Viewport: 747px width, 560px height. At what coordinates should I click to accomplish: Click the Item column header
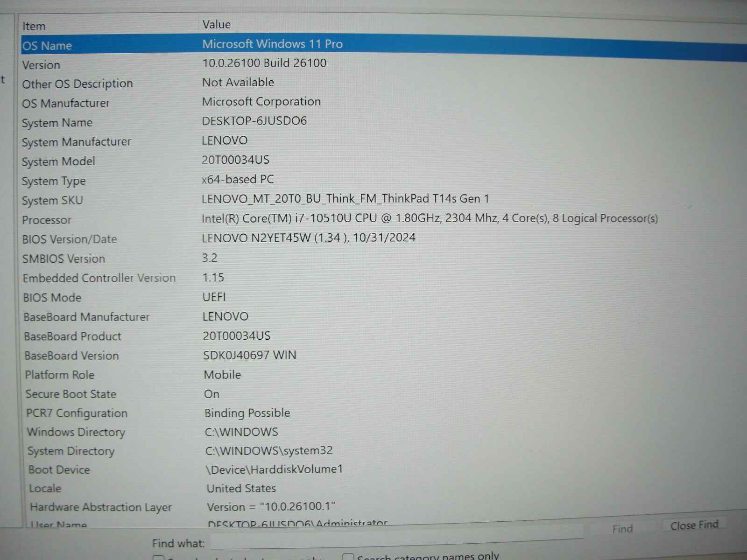click(x=34, y=26)
